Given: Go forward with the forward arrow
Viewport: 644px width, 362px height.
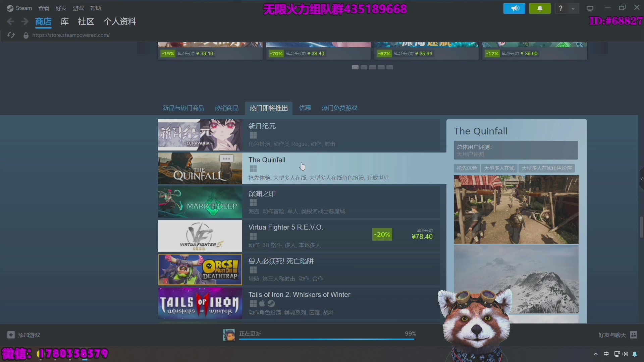Looking at the screenshot, I should click(x=25, y=22).
